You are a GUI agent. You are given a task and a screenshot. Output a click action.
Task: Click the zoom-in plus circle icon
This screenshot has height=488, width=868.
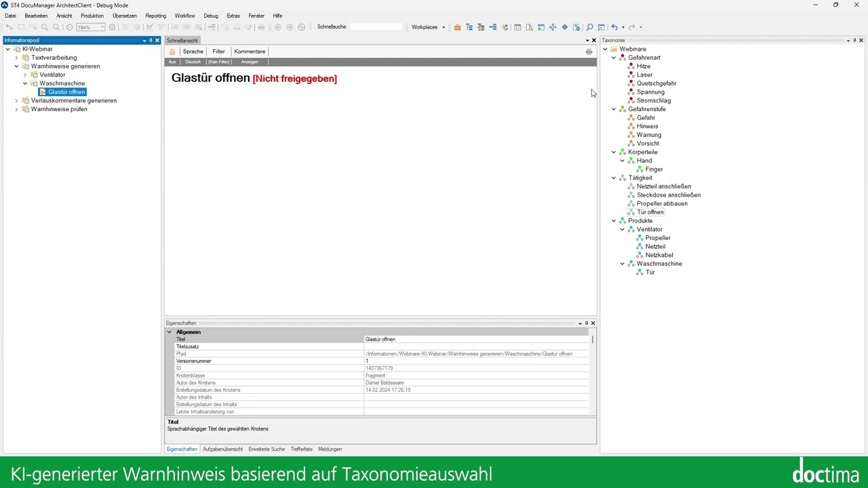112,27
